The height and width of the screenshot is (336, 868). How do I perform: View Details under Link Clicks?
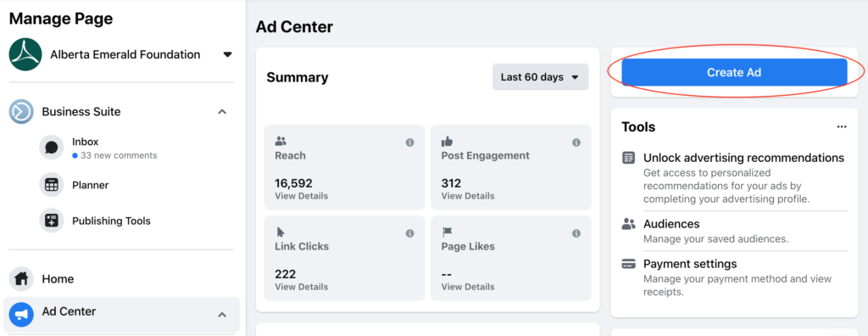pos(301,287)
